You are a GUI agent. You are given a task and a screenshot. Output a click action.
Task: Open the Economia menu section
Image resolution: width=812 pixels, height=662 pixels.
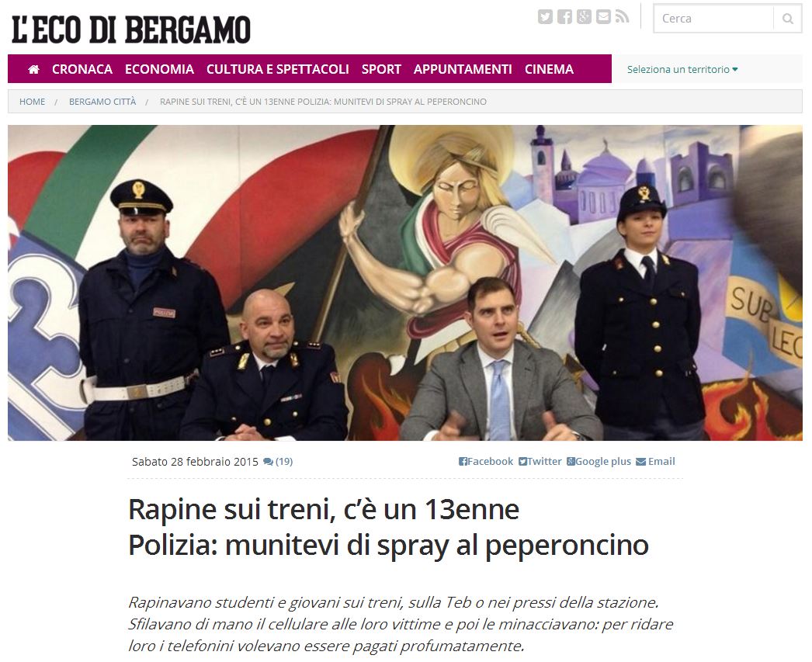[159, 69]
